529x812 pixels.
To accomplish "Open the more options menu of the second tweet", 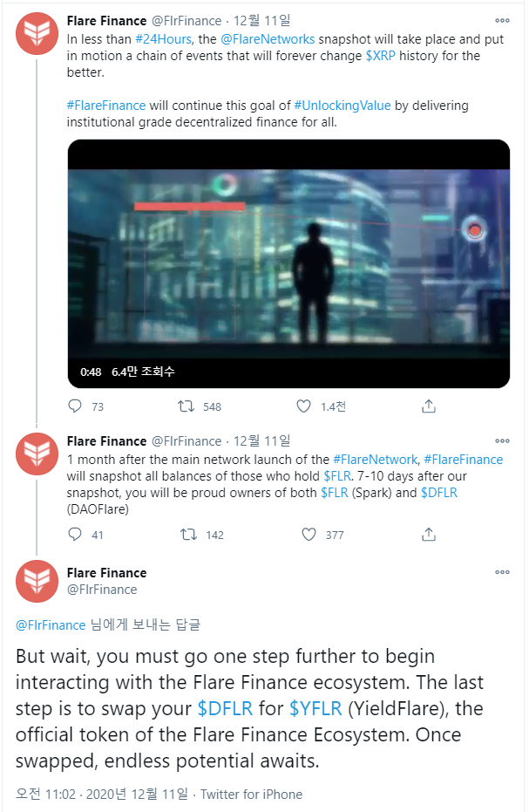I will [502, 441].
